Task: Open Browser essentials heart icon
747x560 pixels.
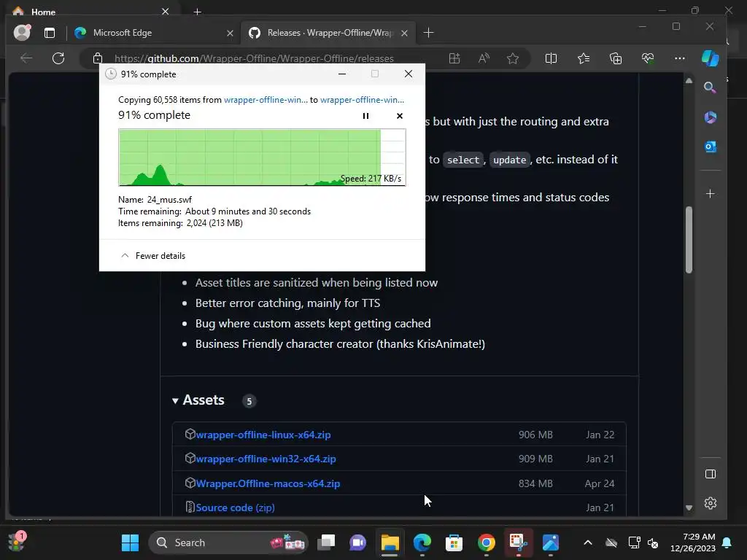Action: [648, 58]
